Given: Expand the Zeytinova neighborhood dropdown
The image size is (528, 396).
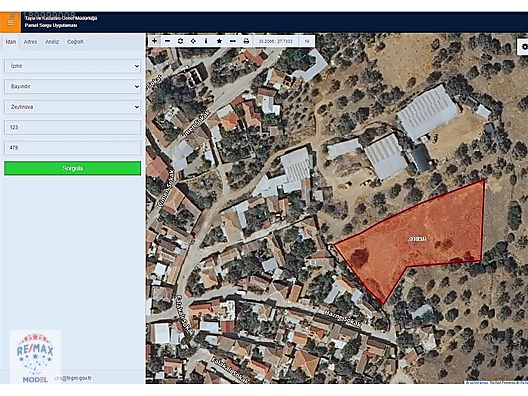Looking at the screenshot, I should pos(73,107).
